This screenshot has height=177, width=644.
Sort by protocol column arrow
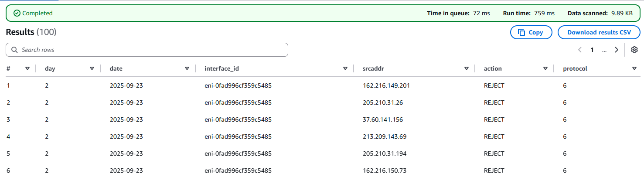[634, 68]
